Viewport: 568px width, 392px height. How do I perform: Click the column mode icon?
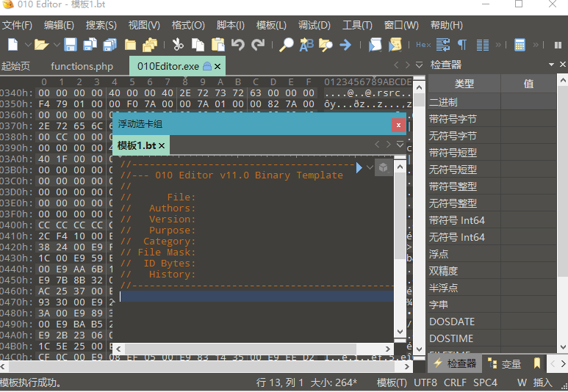pos(483,45)
